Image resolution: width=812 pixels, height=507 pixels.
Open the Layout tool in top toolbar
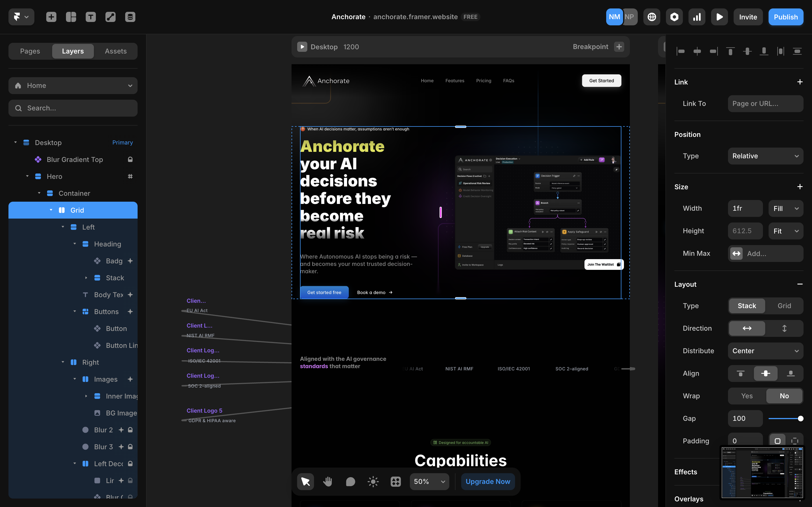click(x=71, y=17)
